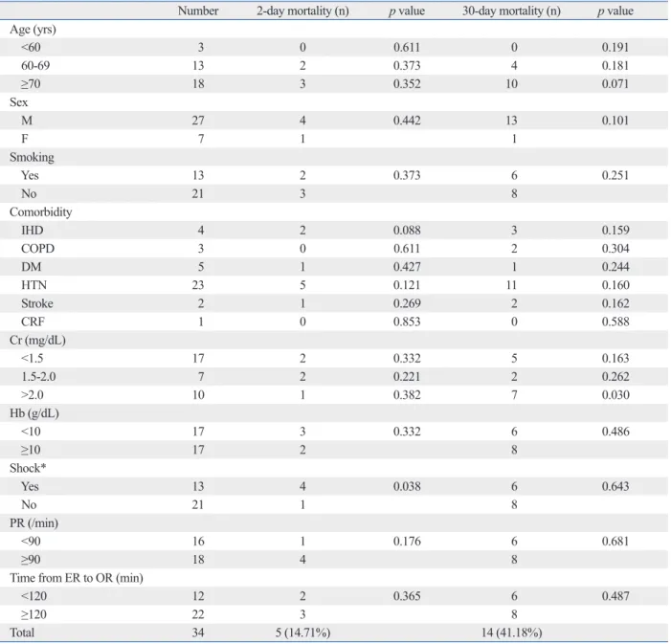This screenshot has width=671, height=644.
Task: Click p value 0.588 in the CRF row
Action: (615, 322)
